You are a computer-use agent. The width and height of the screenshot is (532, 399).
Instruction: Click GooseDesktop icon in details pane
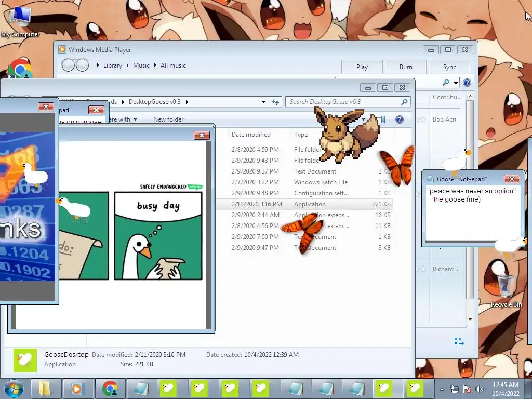pos(25,360)
